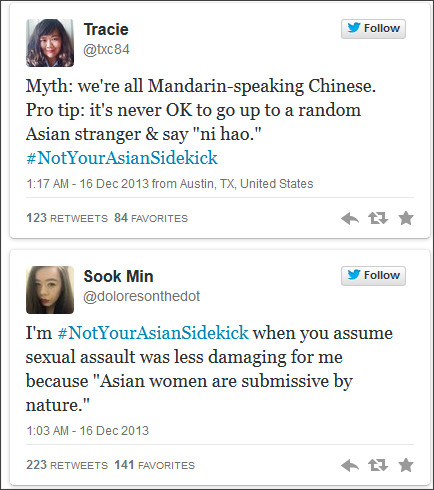Follow Sook Min
The image size is (434, 490).
(373, 276)
